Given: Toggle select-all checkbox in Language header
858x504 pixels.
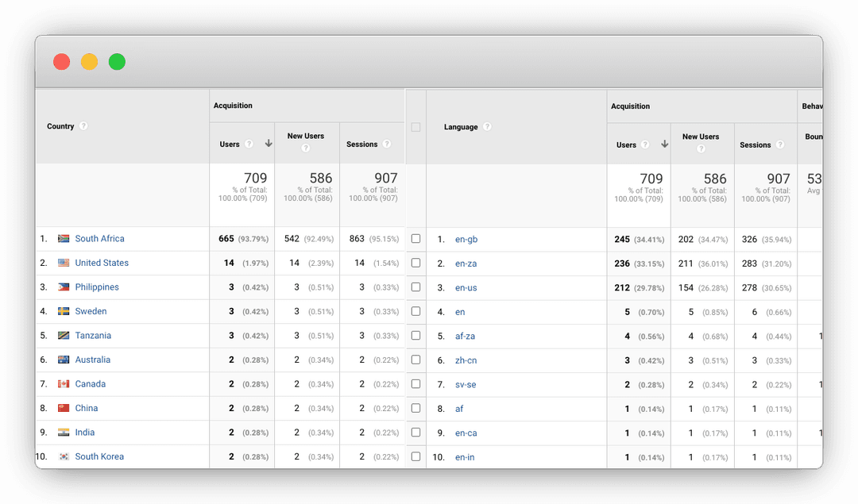Looking at the screenshot, I should click(415, 127).
